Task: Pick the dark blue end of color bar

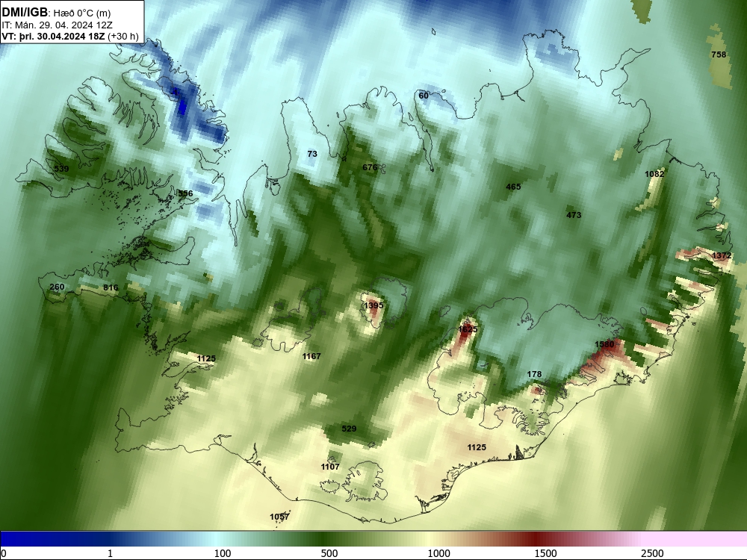Action: (10, 538)
